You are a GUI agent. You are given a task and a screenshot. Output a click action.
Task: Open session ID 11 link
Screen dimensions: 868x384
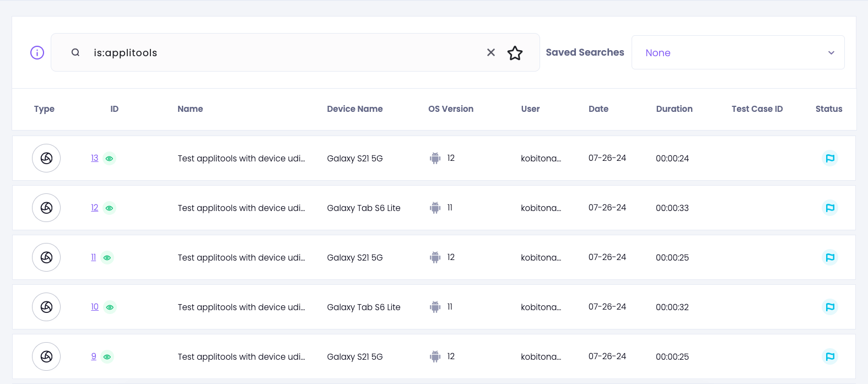(94, 257)
